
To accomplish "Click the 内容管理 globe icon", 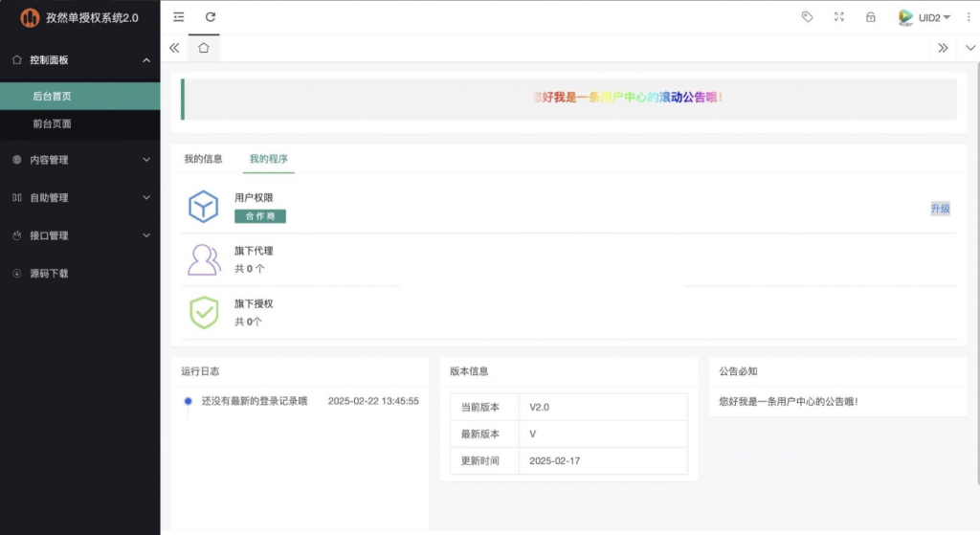I will pyautogui.click(x=17, y=160).
